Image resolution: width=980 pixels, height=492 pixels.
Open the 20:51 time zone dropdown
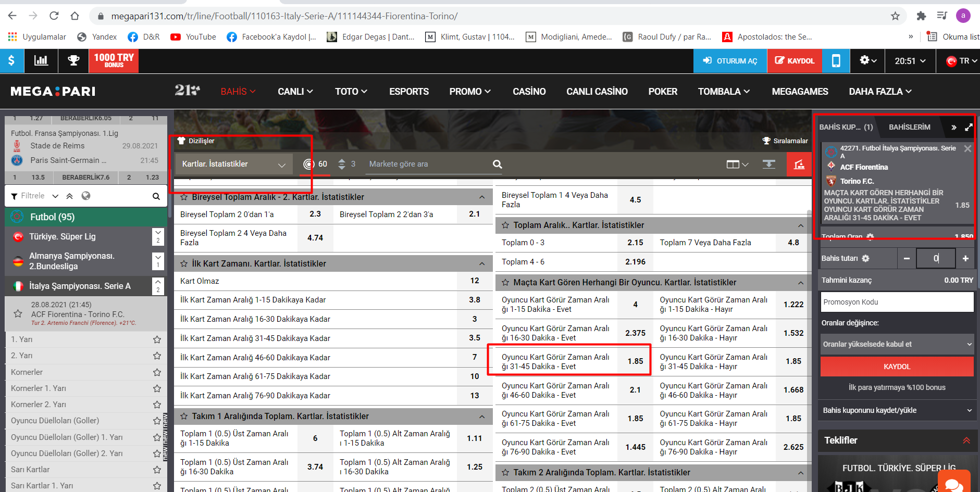[910, 61]
